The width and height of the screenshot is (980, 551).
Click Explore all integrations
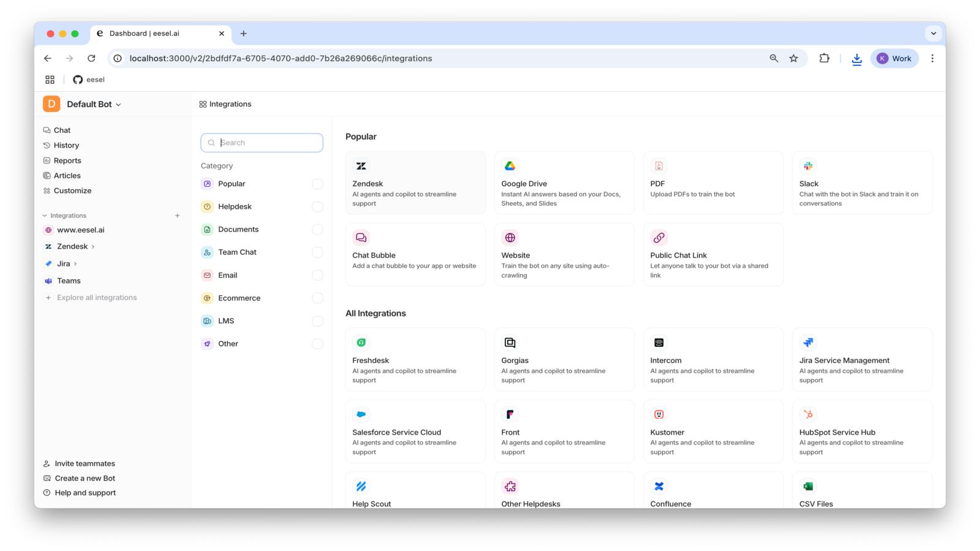96,297
